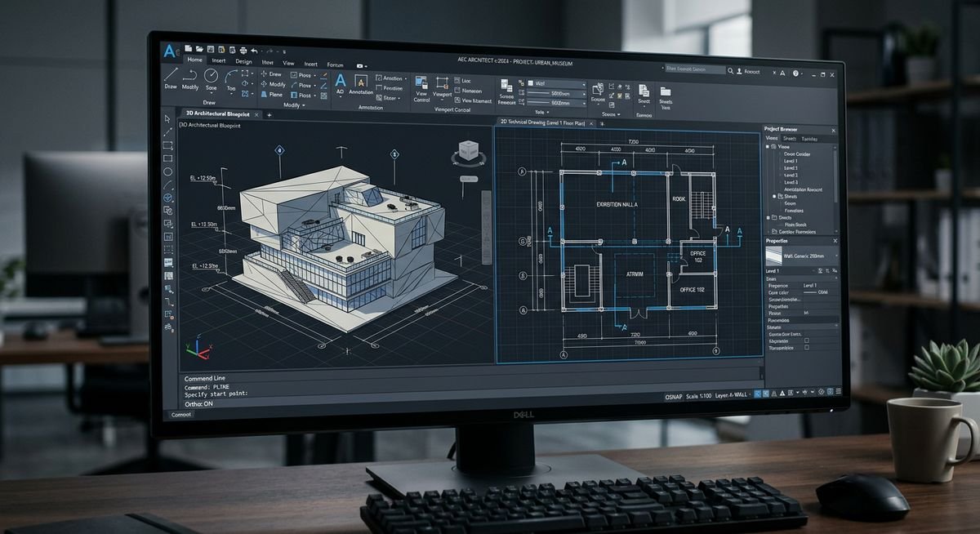Switch to the Insert ribbon tab
The width and height of the screenshot is (980, 534).
click(x=219, y=60)
